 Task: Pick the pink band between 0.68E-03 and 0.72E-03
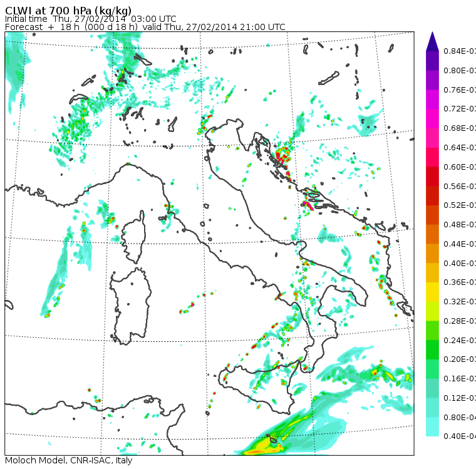(432, 119)
